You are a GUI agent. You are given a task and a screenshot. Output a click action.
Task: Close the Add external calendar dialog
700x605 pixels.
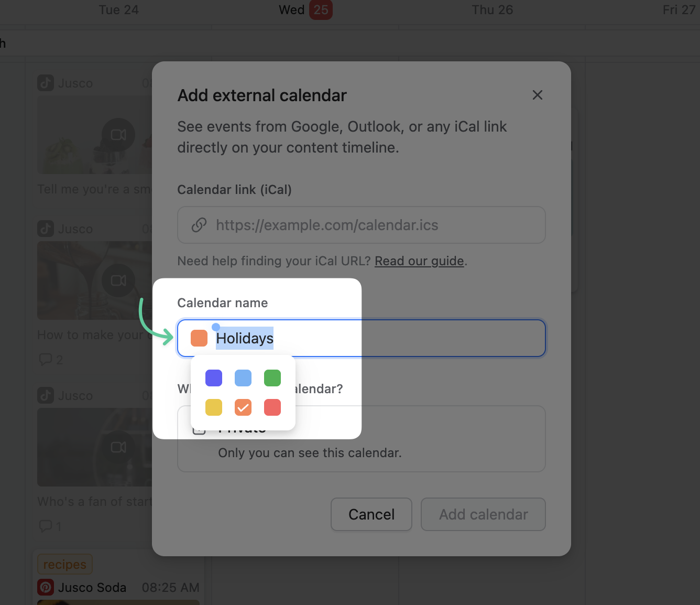pos(537,95)
